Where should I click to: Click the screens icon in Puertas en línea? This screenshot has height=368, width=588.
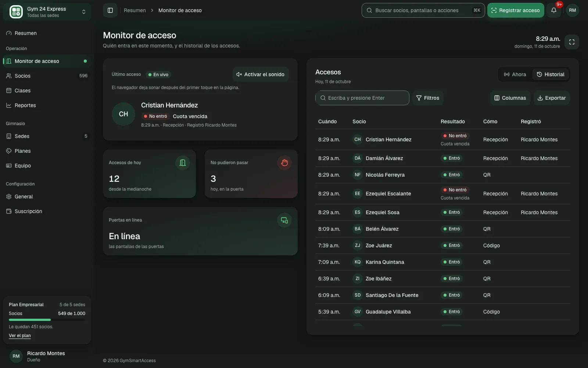pyautogui.click(x=284, y=220)
